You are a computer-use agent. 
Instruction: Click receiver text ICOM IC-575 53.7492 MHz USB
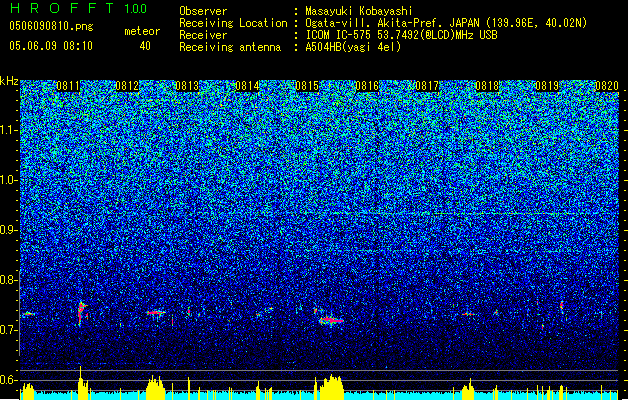[402, 35]
